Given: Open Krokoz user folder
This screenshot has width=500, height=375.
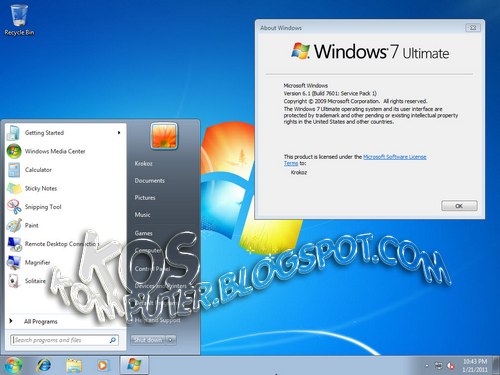Looking at the screenshot, I should [144, 164].
